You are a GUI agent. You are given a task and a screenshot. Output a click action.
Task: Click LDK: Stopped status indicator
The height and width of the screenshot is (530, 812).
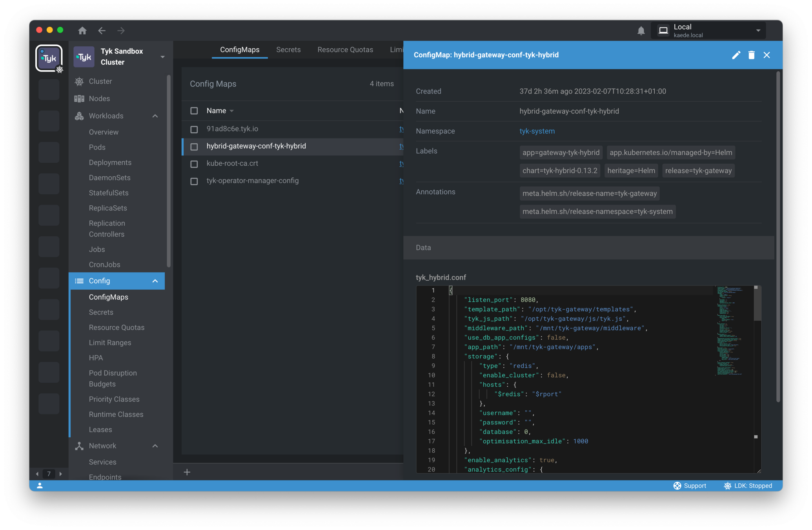(x=748, y=486)
